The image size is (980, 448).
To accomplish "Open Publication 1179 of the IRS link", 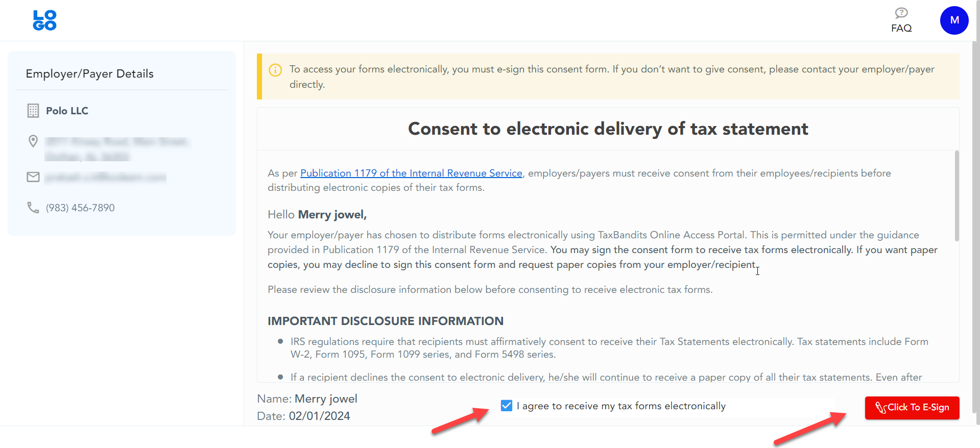I will tap(411, 173).
